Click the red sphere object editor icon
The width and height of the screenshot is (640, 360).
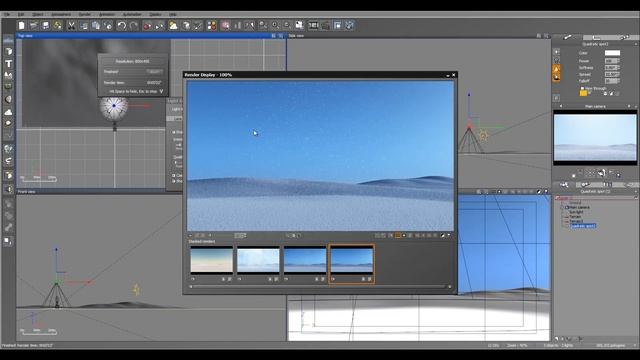[x=147, y=26]
